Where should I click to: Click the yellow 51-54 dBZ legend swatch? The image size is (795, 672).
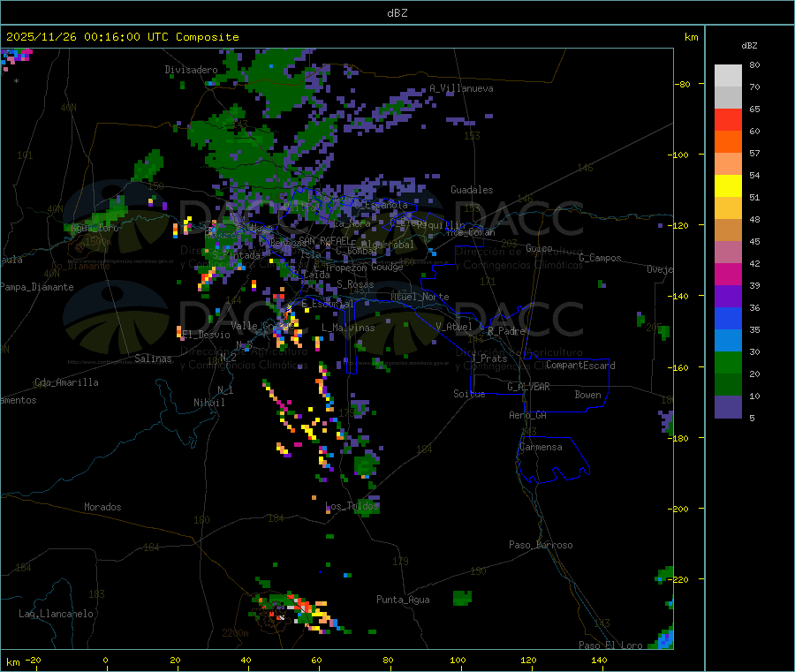point(728,186)
